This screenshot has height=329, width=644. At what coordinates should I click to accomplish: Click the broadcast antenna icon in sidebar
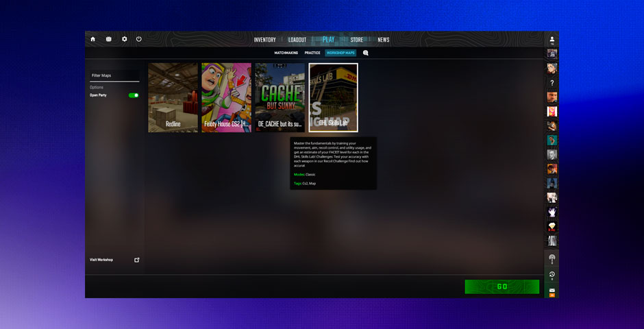pyautogui.click(x=552, y=259)
